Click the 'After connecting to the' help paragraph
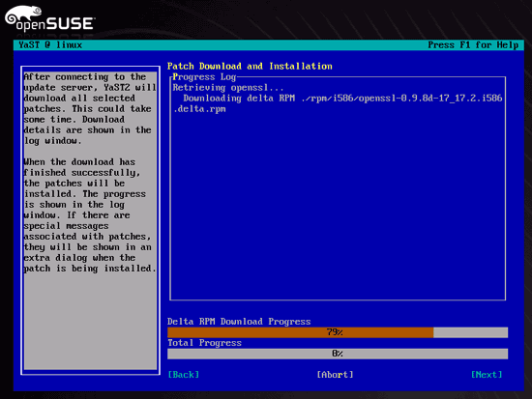This screenshot has height=399, width=532. [90, 109]
